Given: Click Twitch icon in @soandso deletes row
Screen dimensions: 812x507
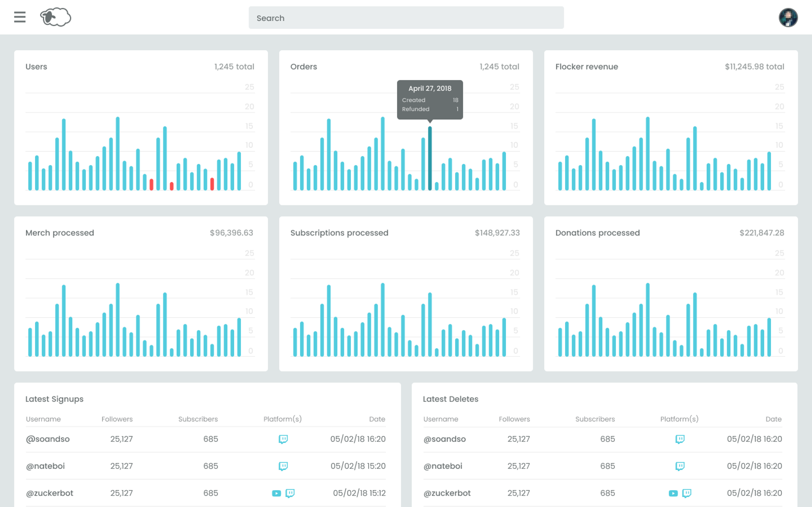Looking at the screenshot, I should click(680, 439).
